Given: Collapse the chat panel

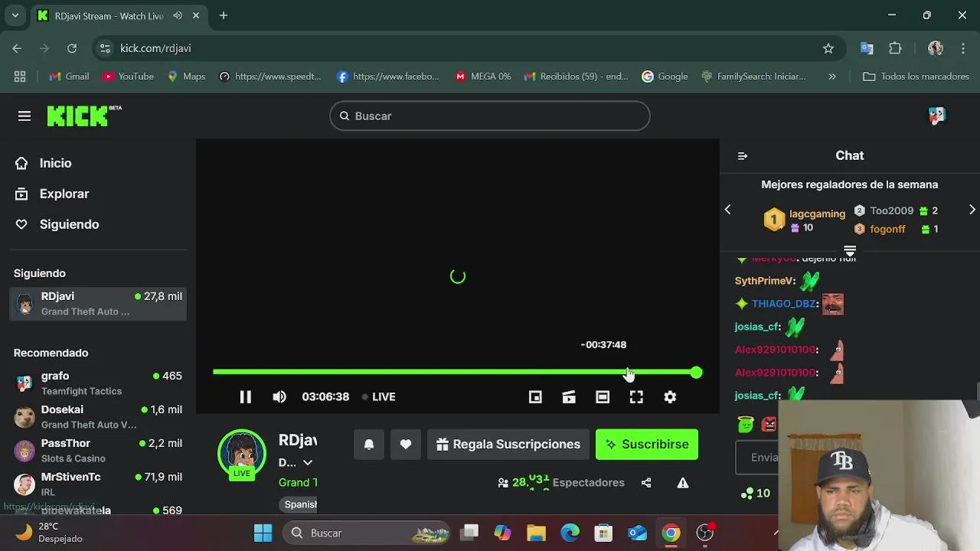Looking at the screenshot, I should (742, 156).
